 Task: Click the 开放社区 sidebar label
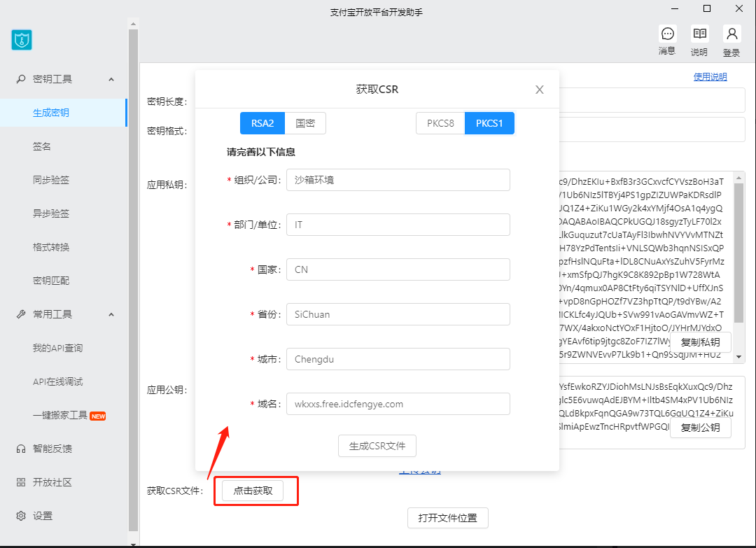tap(52, 482)
